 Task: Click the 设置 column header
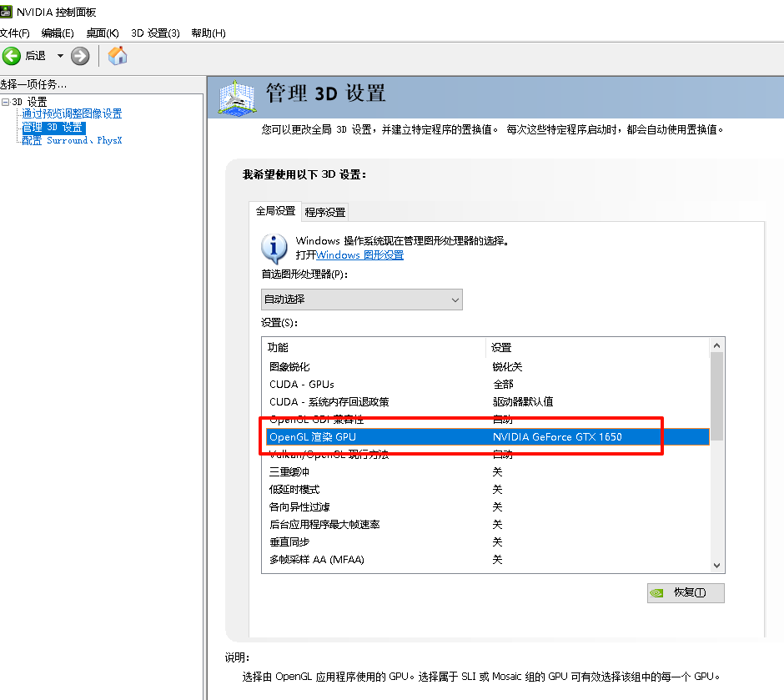pos(597,348)
